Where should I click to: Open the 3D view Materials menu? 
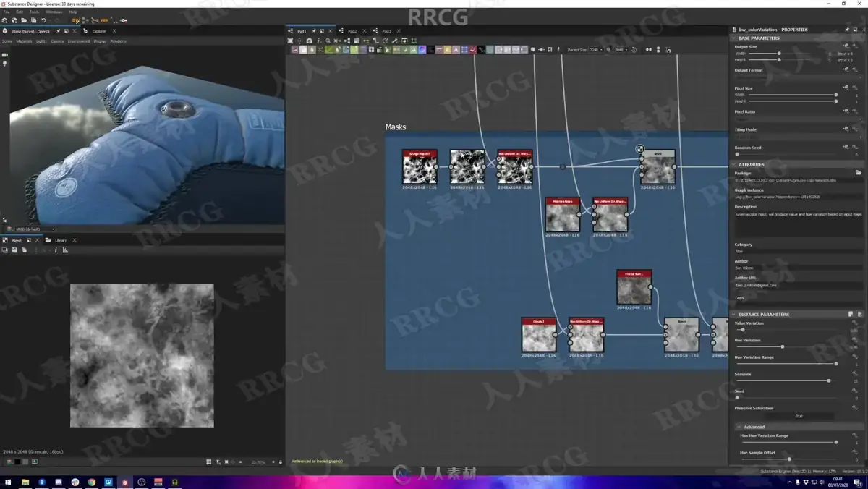24,41
